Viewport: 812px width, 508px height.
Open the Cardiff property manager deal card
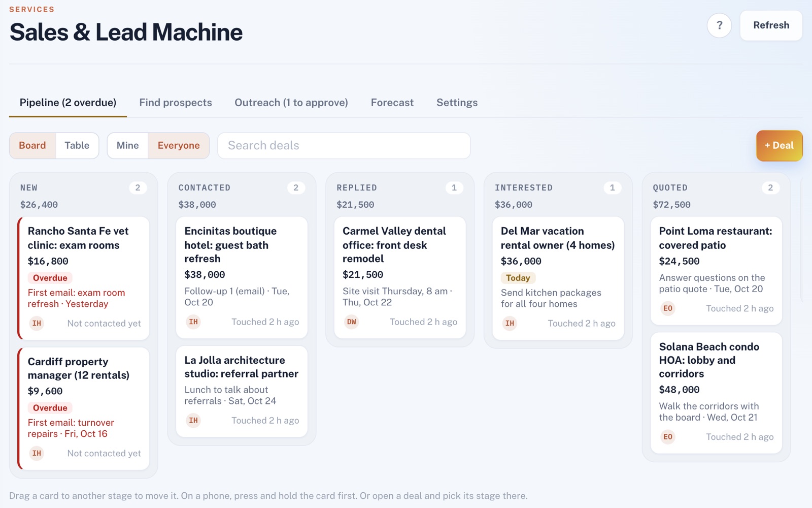[83, 408]
